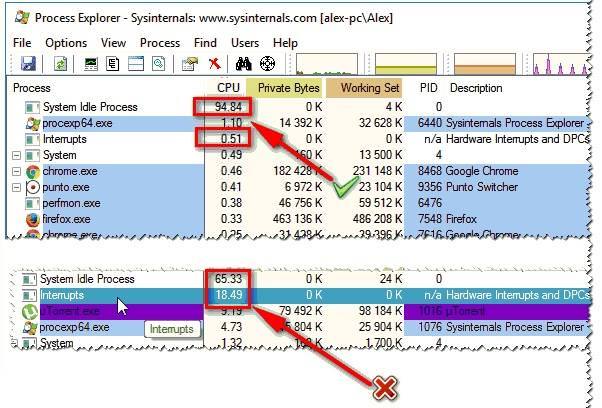602x408 pixels.
Task: Select System Idle Process row with 94.84 CPU
Action: pyautogui.click(x=299, y=107)
